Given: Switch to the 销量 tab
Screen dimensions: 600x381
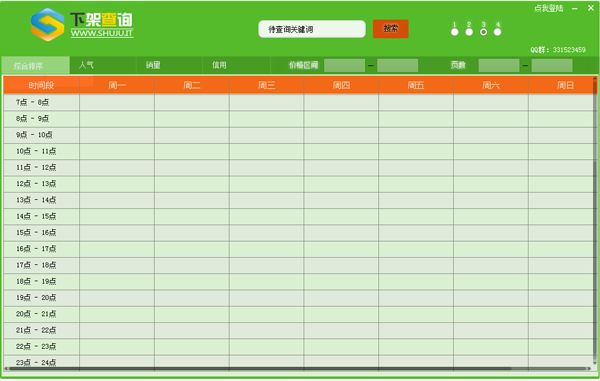Looking at the screenshot, I should point(169,65).
